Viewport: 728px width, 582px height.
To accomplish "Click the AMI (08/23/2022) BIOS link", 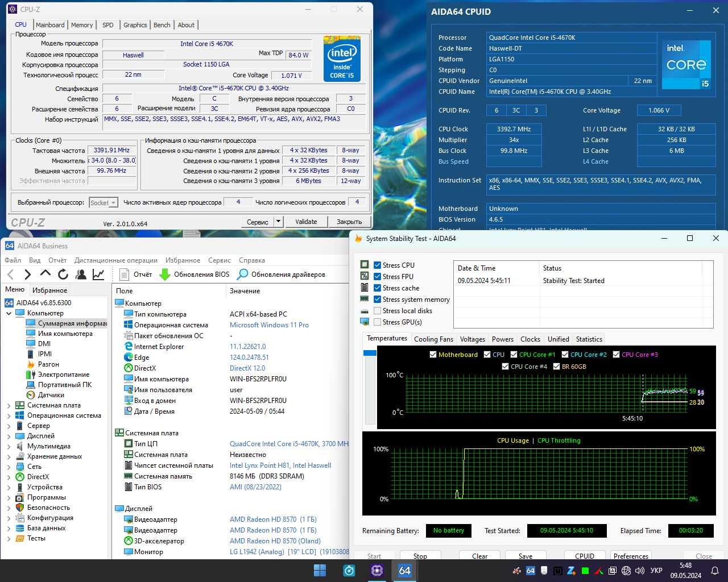I will 255,487.
